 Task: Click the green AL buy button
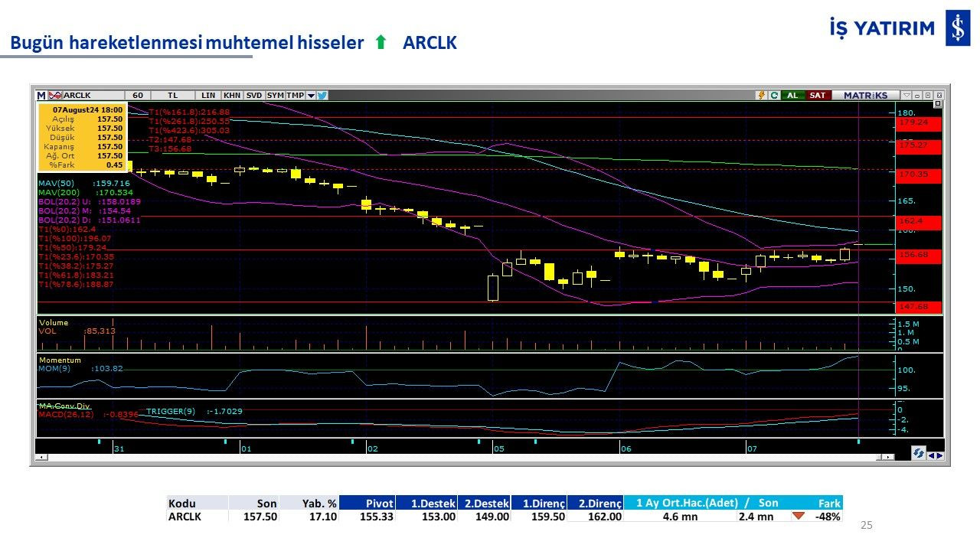792,96
